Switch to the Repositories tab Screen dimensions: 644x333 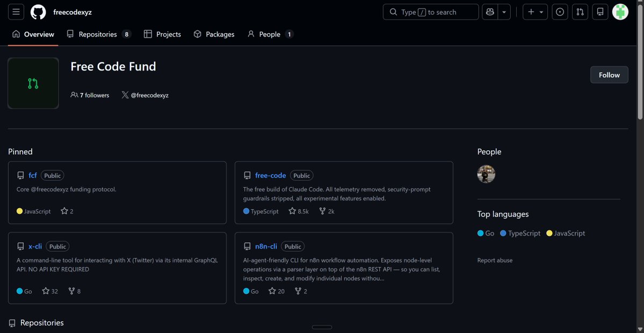click(99, 34)
